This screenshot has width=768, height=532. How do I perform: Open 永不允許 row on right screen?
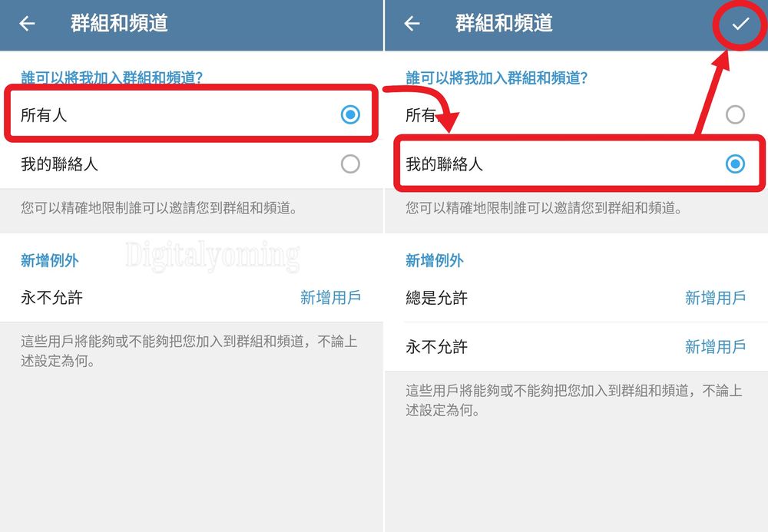click(x=577, y=346)
